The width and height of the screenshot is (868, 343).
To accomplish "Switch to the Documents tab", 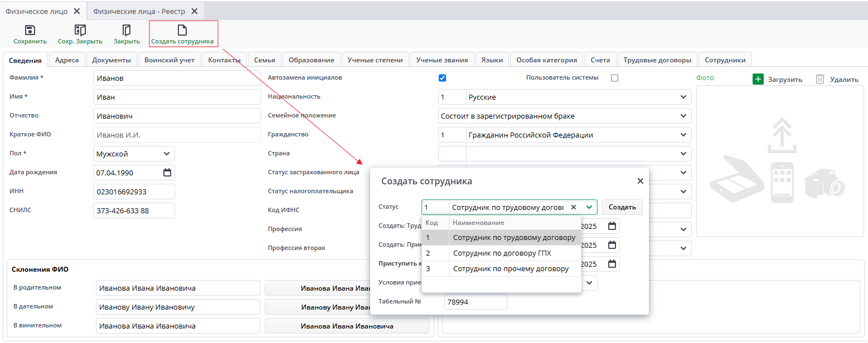I will [x=111, y=60].
